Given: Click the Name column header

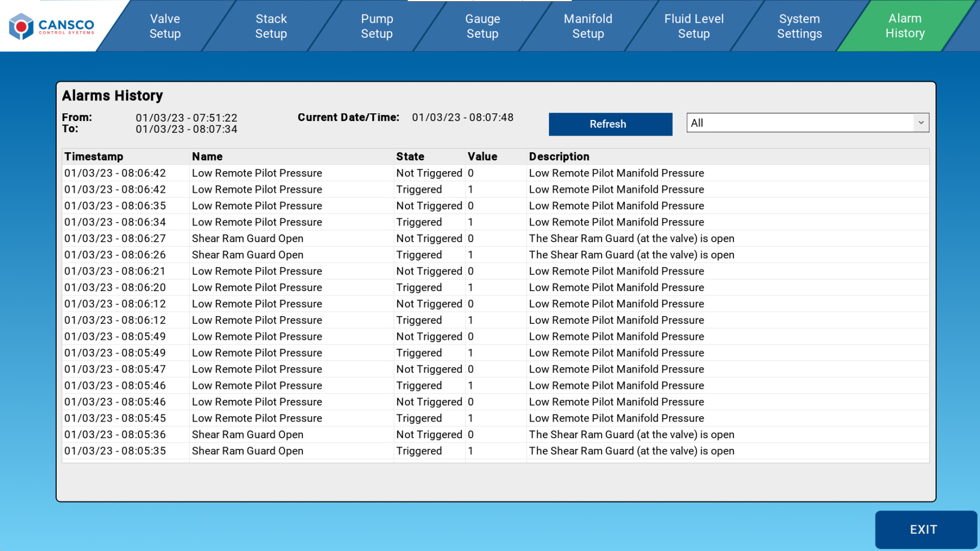Looking at the screenshot, I should [x=207, y=157].
